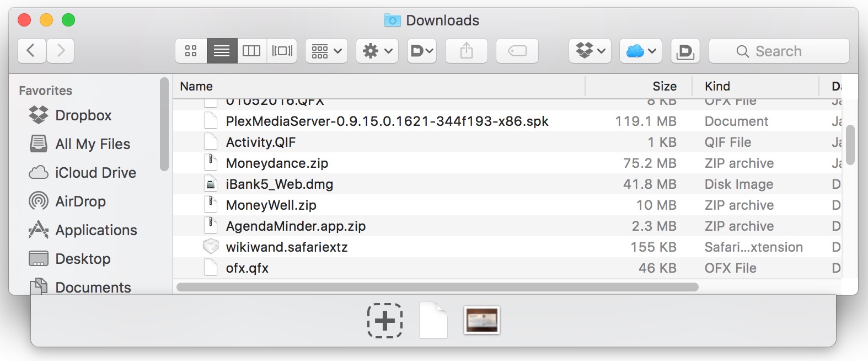
Task: Click the PlexMediaServer document icon
Action: (x=211, y=121)
